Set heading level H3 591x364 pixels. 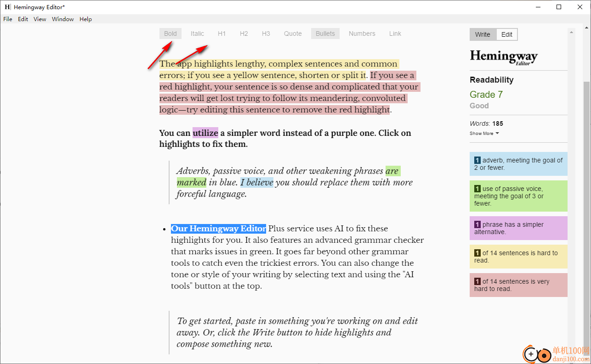[266, 34]
